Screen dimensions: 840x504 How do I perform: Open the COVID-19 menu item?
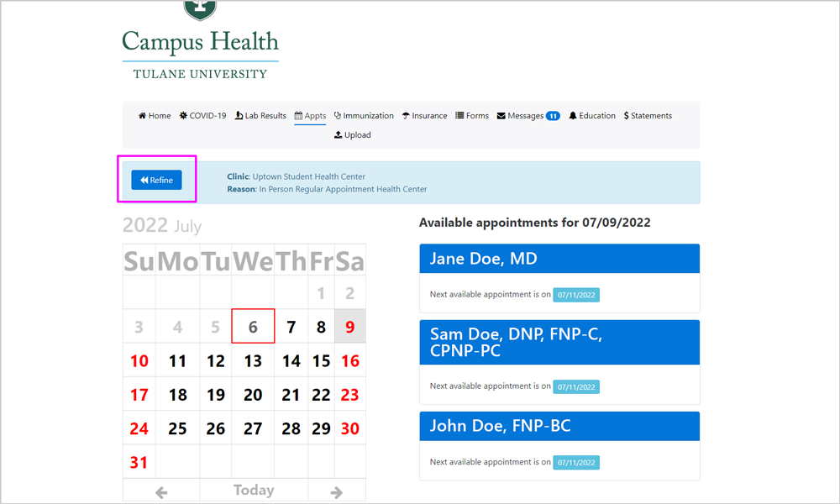tap(202, 116)
